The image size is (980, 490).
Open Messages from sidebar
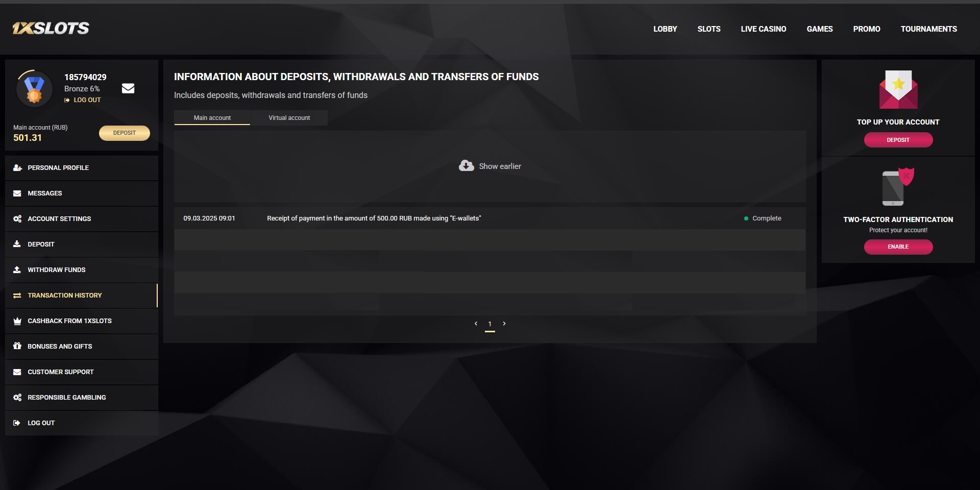point(82,193)
